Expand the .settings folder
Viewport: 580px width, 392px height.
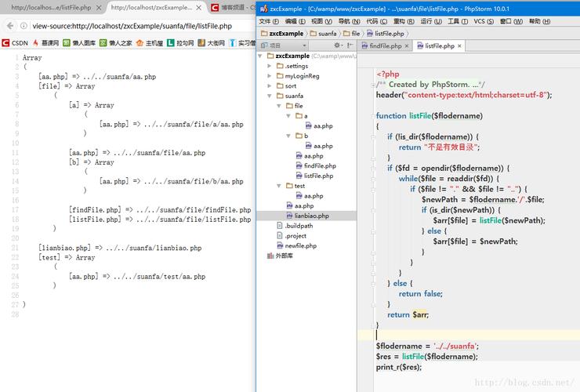click(270, 66)
